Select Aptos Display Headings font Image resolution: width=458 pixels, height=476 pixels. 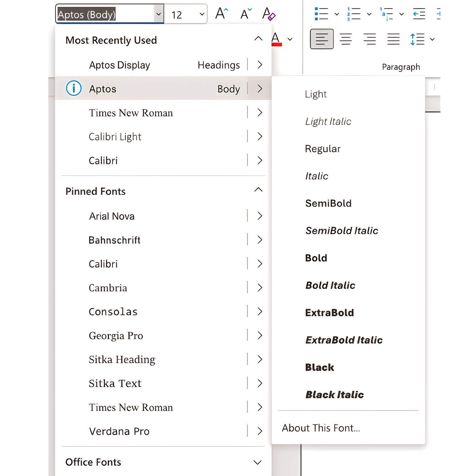click(x=151, y=65)
